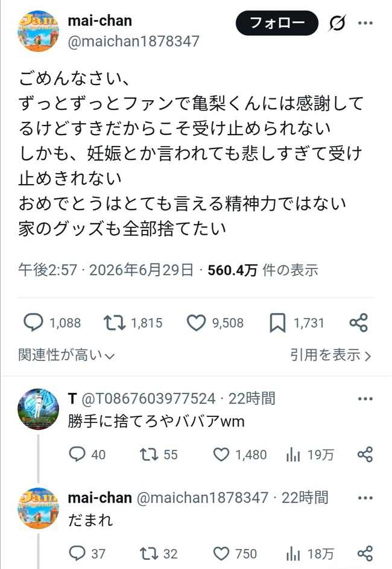
Task: Share the main post via share icon
Action: click(x=359, y=323)
